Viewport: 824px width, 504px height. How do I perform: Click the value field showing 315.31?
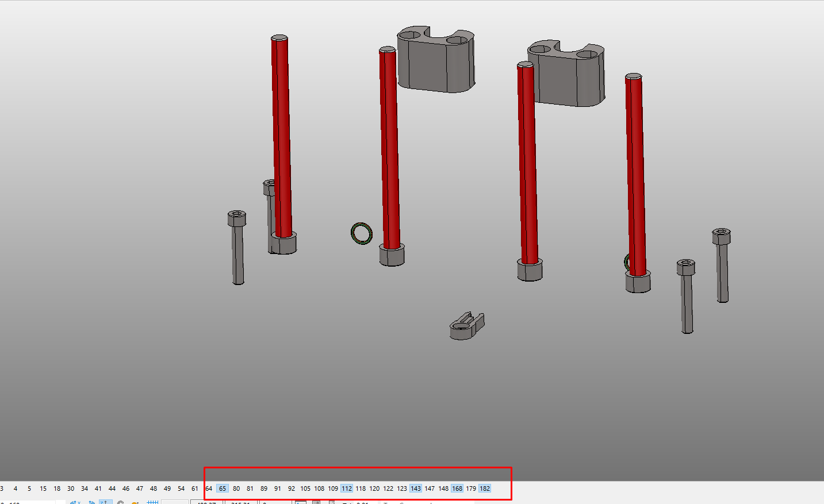241,501
